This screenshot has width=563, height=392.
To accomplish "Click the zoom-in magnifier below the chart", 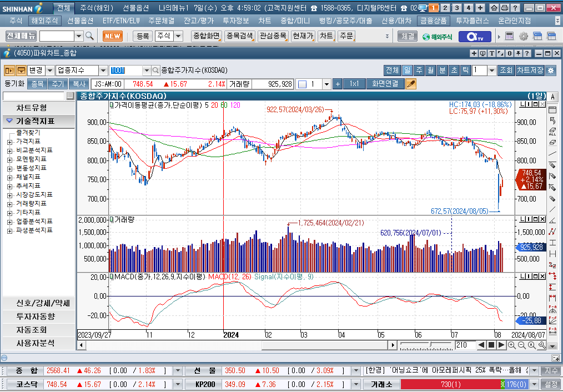I will (512, 345).
